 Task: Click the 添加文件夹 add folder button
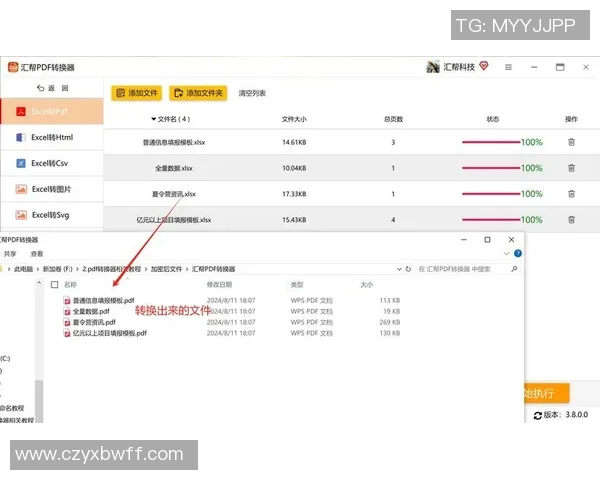[x=198, y=93]
